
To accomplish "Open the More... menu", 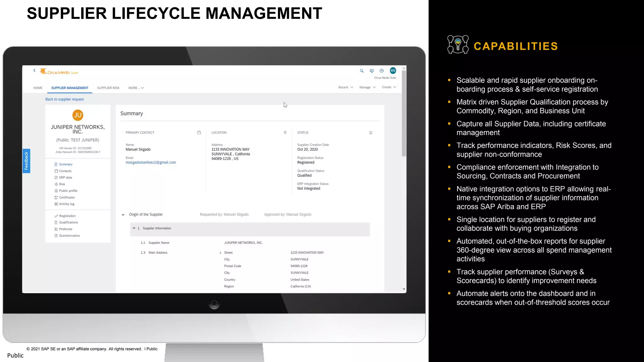I will click(x=136, y=88).
